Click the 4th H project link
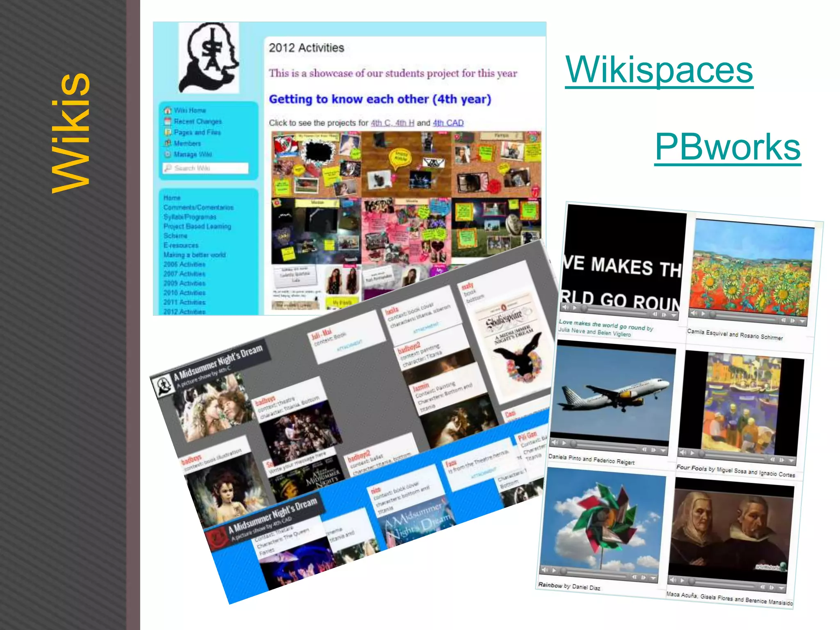This screenshot has height=630, width=840. point(405,123)
